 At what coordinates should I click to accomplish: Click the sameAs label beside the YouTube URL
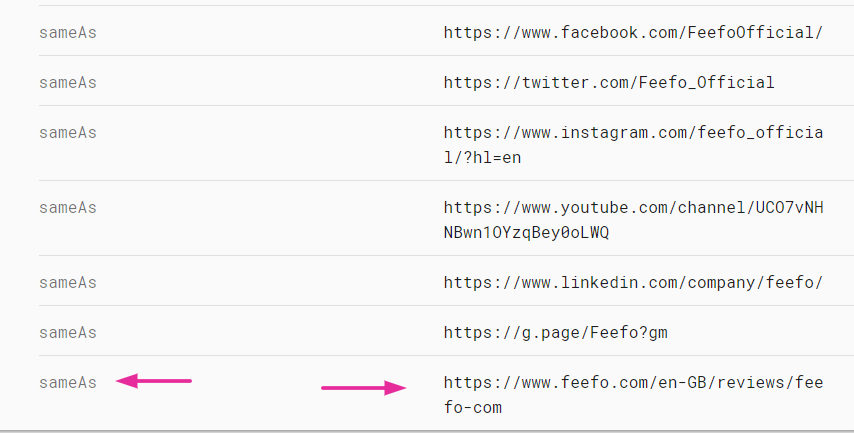[x=68, y=208]
